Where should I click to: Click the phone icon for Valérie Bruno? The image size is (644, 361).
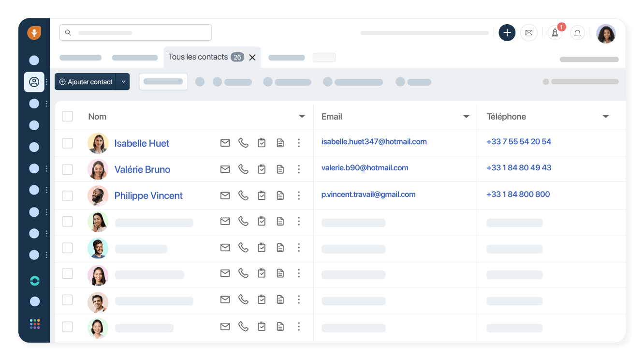coord(243,169)
